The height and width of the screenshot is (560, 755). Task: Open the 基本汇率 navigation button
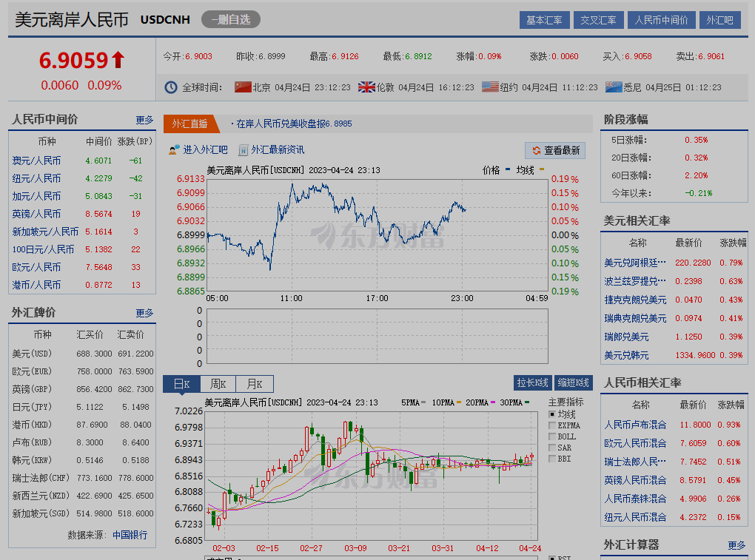[544, 20]
